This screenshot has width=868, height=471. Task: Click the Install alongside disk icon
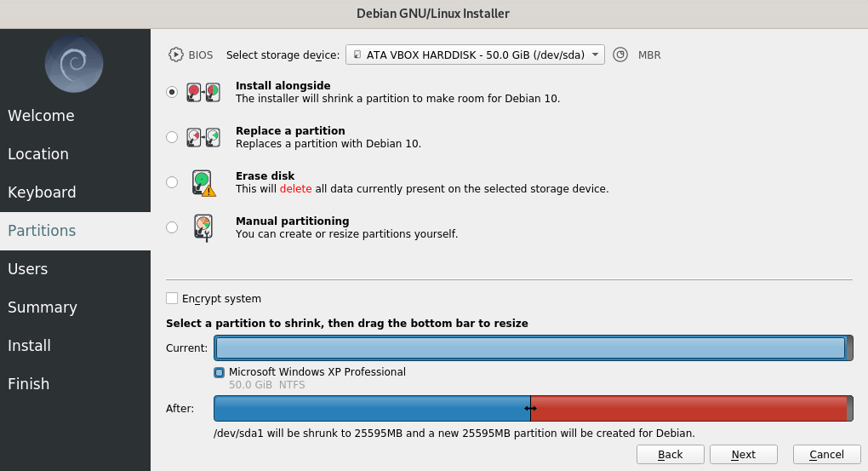tap(203, 92)
